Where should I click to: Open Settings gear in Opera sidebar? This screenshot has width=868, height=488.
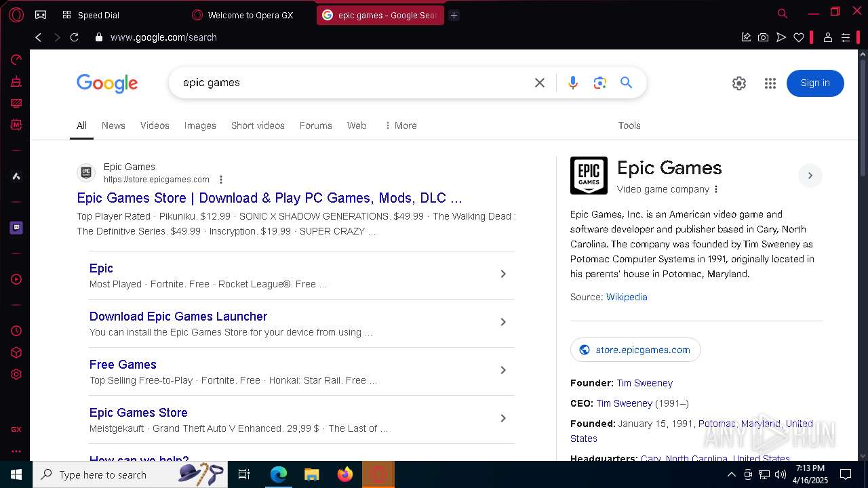pos(16,374)
